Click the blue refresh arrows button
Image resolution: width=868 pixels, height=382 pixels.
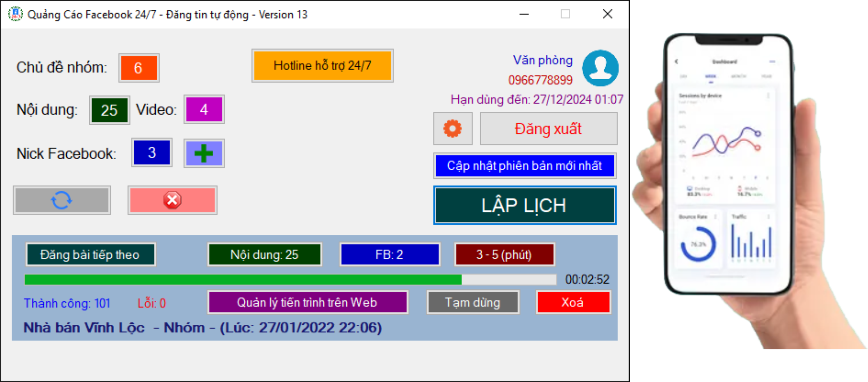pyautogui.click(x=62, y=200)
